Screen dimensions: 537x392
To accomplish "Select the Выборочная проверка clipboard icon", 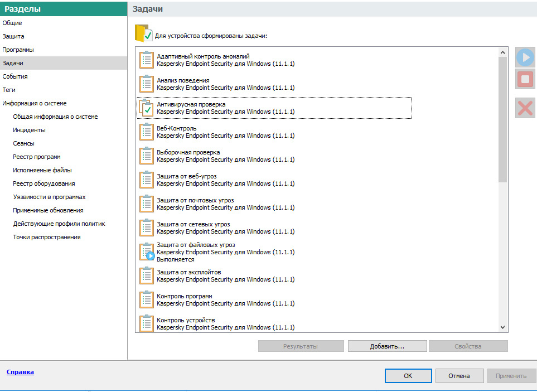I will (x=147, y=156).
